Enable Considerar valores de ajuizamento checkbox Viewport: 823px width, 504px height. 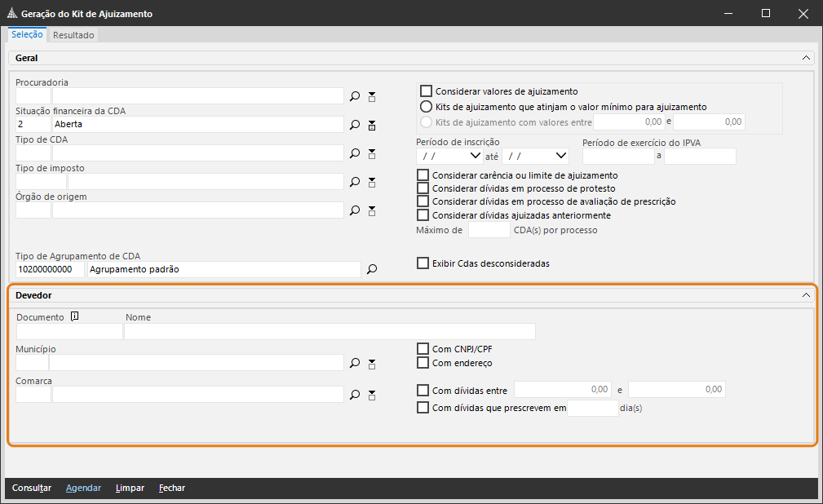coord(426,91)
